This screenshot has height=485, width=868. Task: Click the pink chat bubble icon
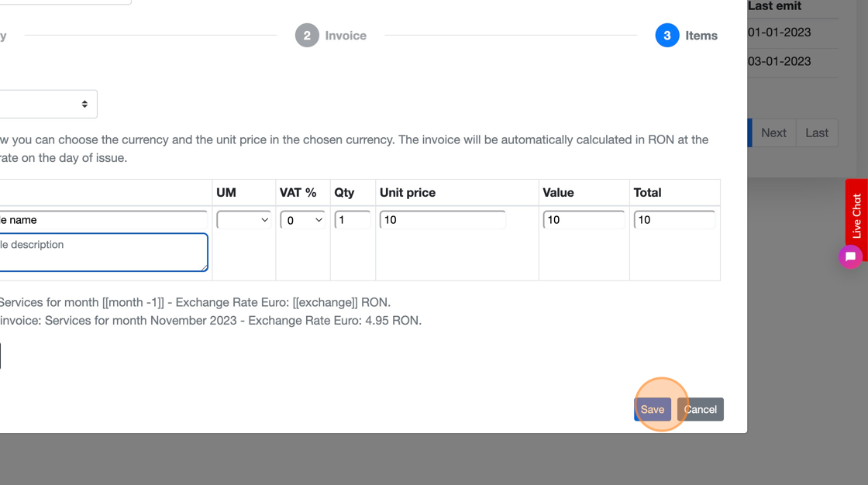tap(850, 256)
